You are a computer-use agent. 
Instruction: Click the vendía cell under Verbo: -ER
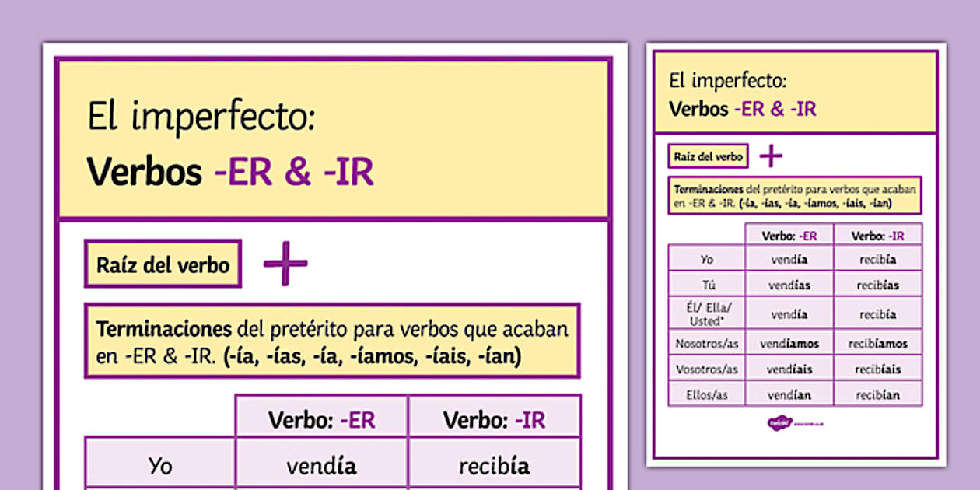pos(321,465)
